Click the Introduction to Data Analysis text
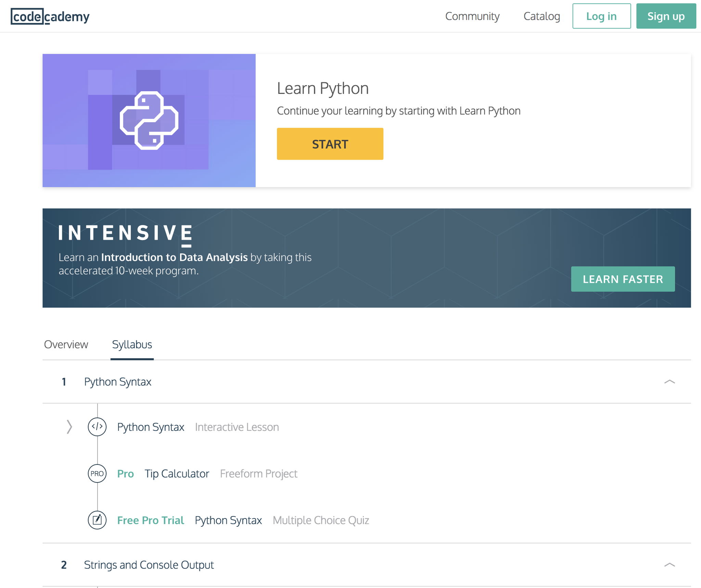 (x=174, y=257)
